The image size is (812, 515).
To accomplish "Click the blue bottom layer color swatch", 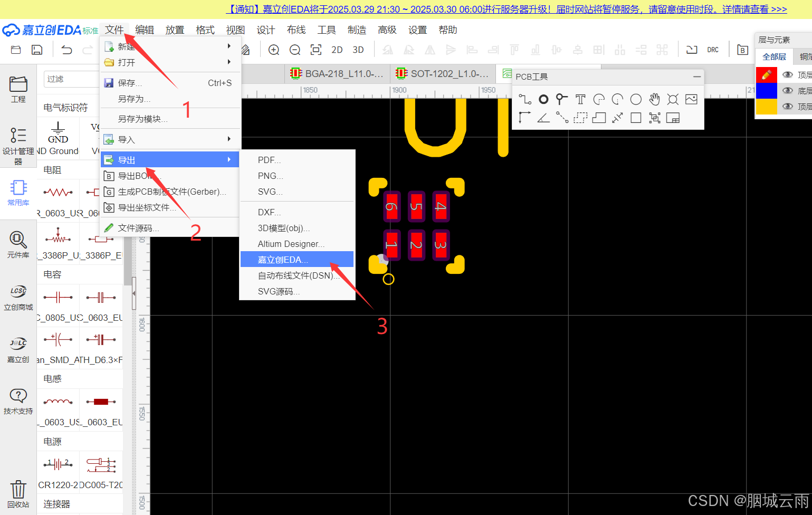I will (x=767, y=91).
